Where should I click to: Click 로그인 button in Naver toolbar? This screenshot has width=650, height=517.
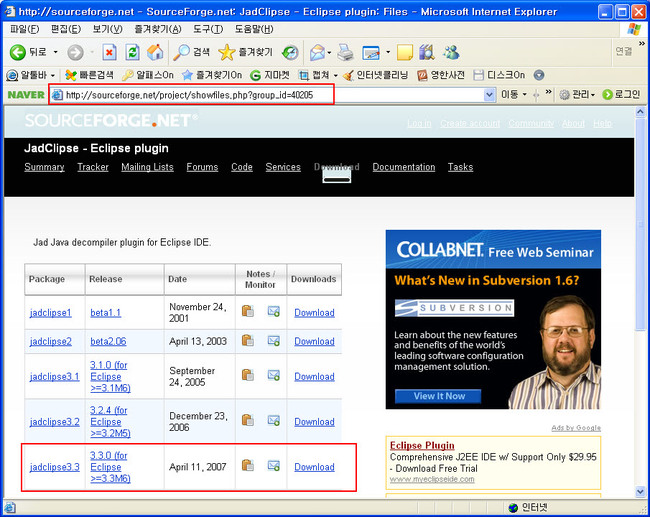coord(621,95)
